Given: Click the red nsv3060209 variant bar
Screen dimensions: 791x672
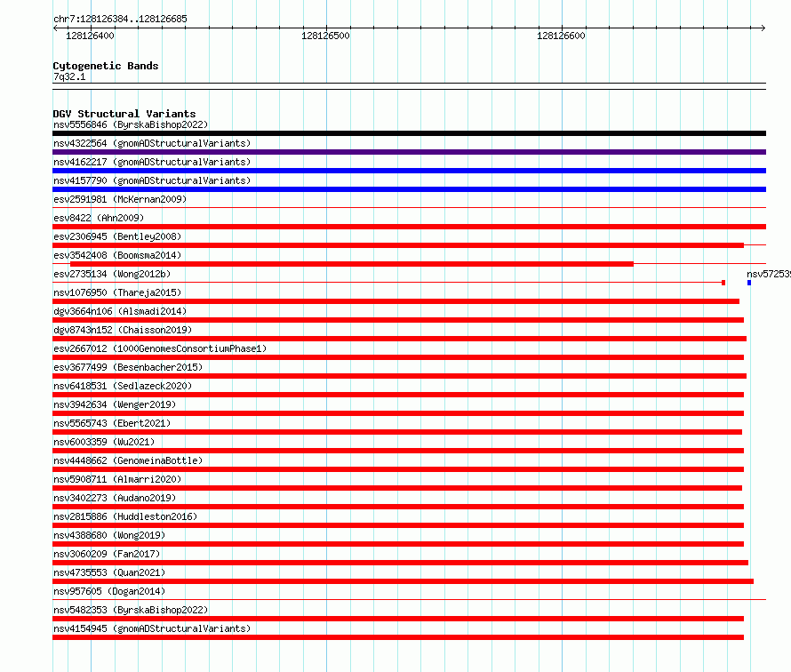Looking at the screenshot, I should click(401, 563).
